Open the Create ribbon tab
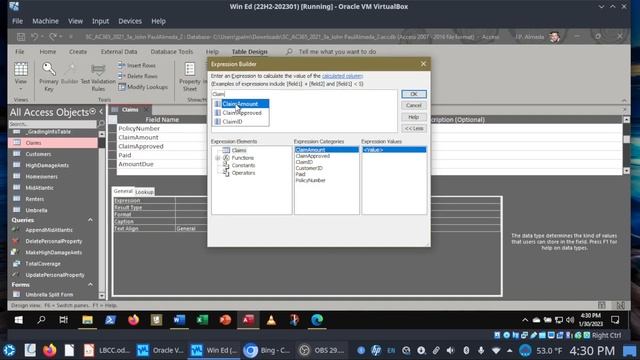The height and width of the screenshot is (360, 640). click(x=78, y=52)
